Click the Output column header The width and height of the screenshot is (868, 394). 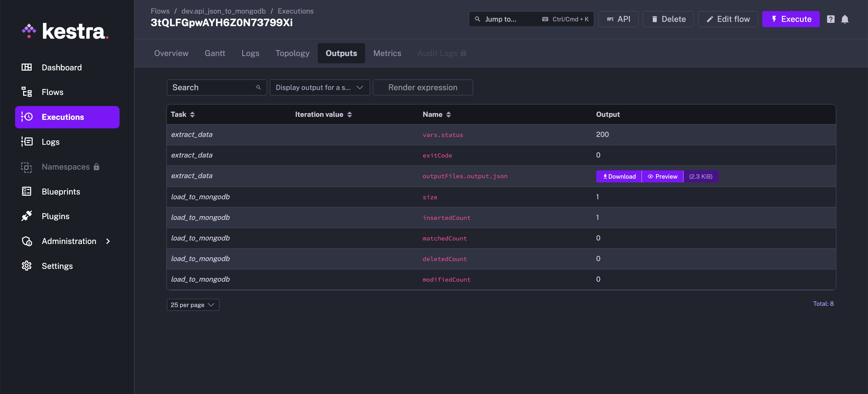608,115
